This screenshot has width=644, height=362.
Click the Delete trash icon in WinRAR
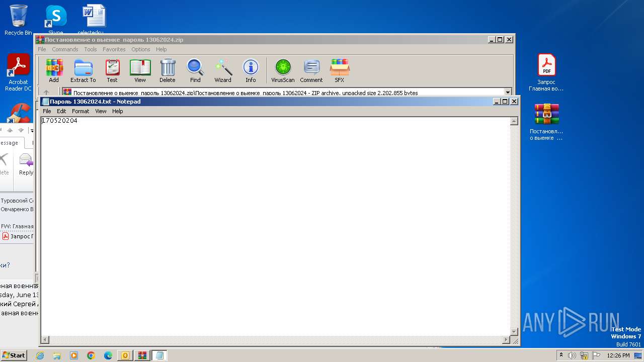tap(168, 71)
